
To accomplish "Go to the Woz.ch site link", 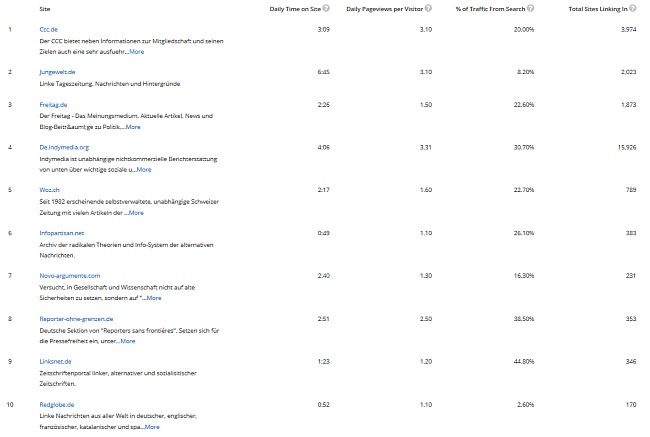I will (x=49, y=189).
